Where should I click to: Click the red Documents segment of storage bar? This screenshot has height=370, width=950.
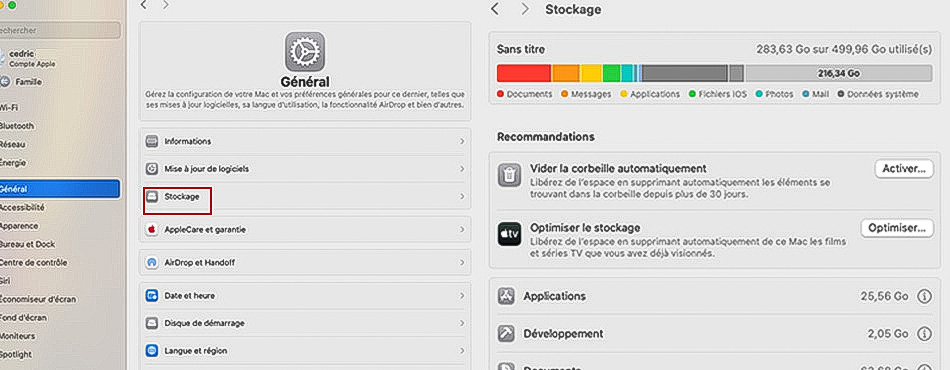[x=524, y=73]
